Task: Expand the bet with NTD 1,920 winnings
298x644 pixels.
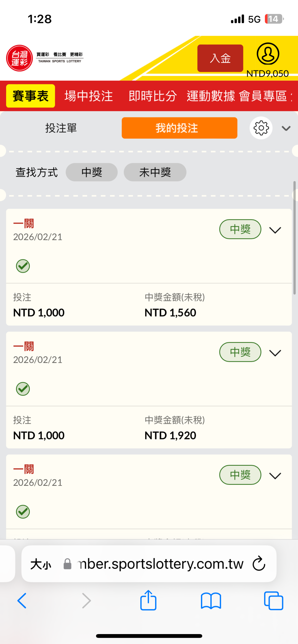Action: click(x=275, y=353)
